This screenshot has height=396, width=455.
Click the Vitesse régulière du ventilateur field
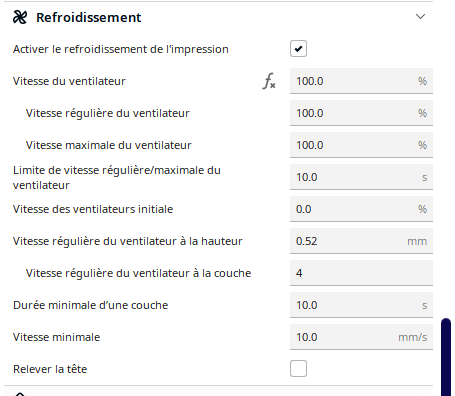pos(361,113)
